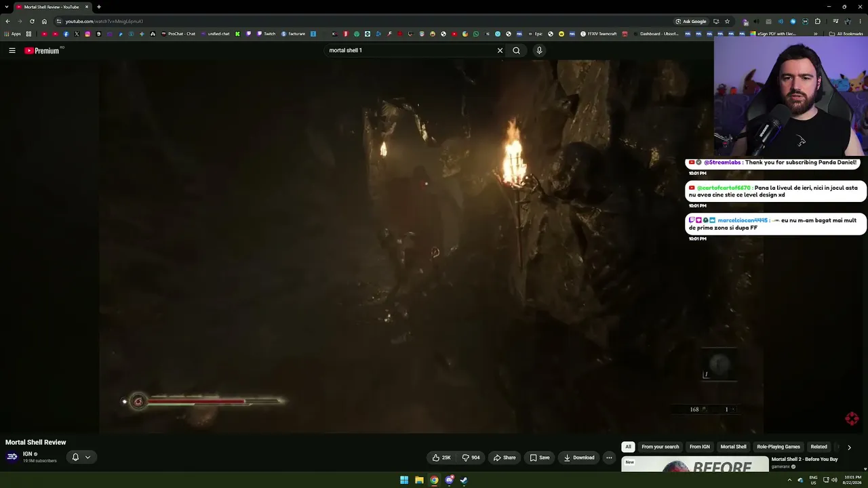Open the 'unified chat' bookmark
This screenshot has height=488, width=868.
(216, 34)
